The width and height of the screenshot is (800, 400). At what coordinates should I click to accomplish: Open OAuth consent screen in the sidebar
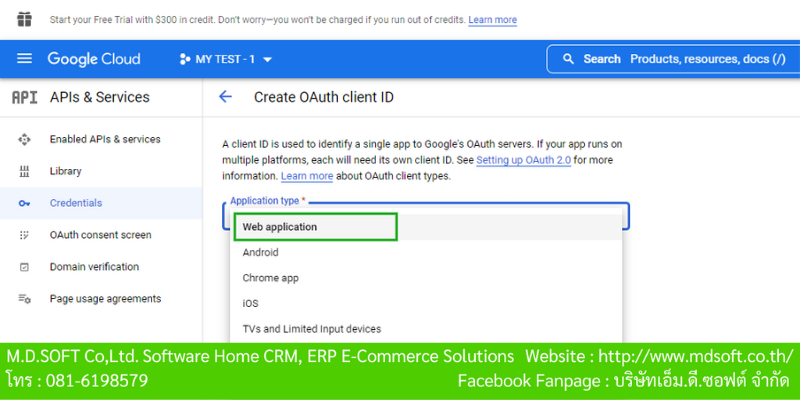pos(101,235)
